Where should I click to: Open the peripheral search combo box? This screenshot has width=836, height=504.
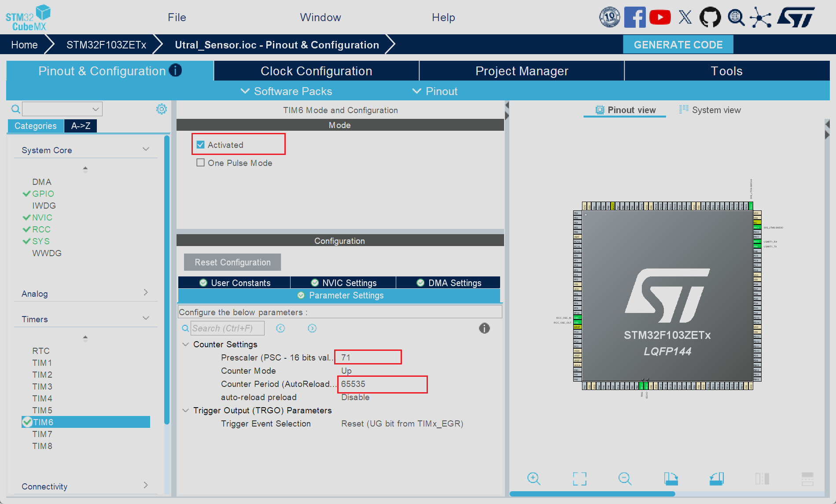pyautogui.click(x=62, y=109)
